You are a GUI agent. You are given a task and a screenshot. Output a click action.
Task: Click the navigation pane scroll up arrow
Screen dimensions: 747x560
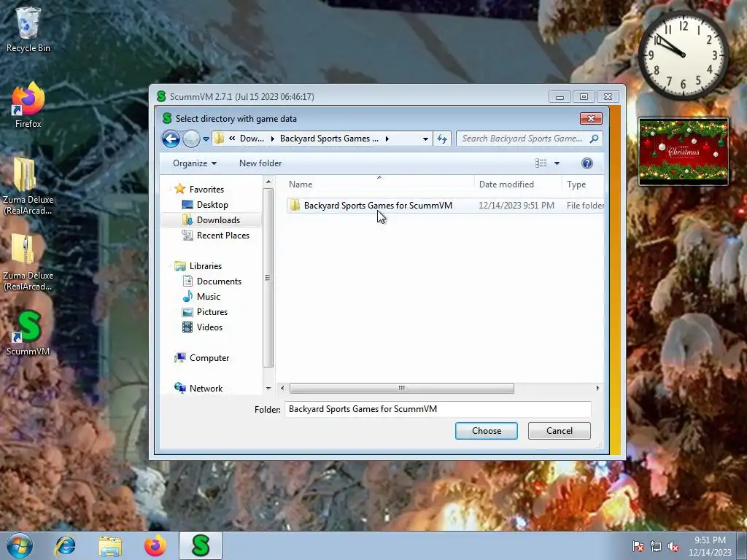tap(268, 182)
